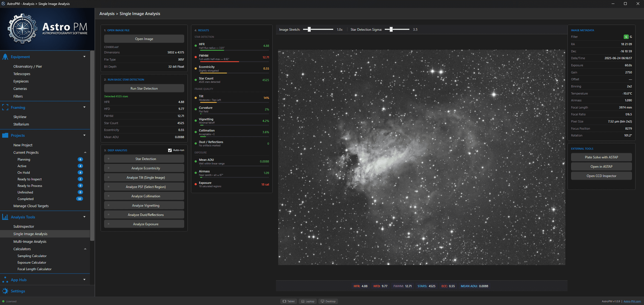644x305 pixels.
Task: Toggle the Auto-run checkbox
Action: [x=170, y=150]
